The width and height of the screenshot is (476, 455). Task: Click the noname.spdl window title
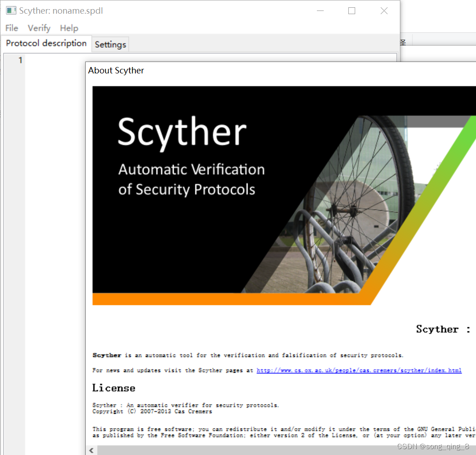click(61, 10)
